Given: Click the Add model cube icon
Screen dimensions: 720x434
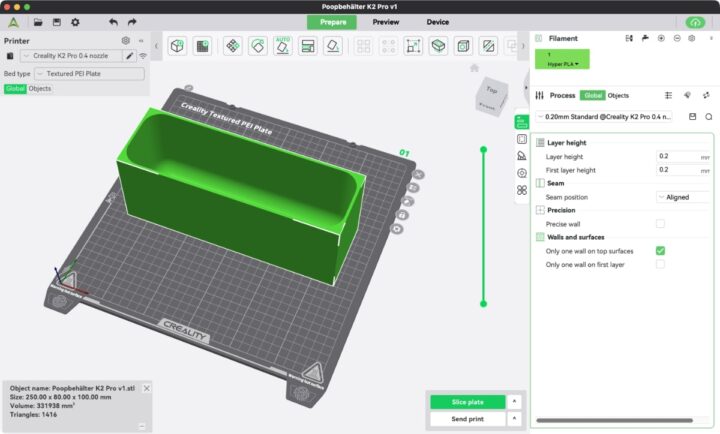Looking at the screenshot, I should point(177,46).
